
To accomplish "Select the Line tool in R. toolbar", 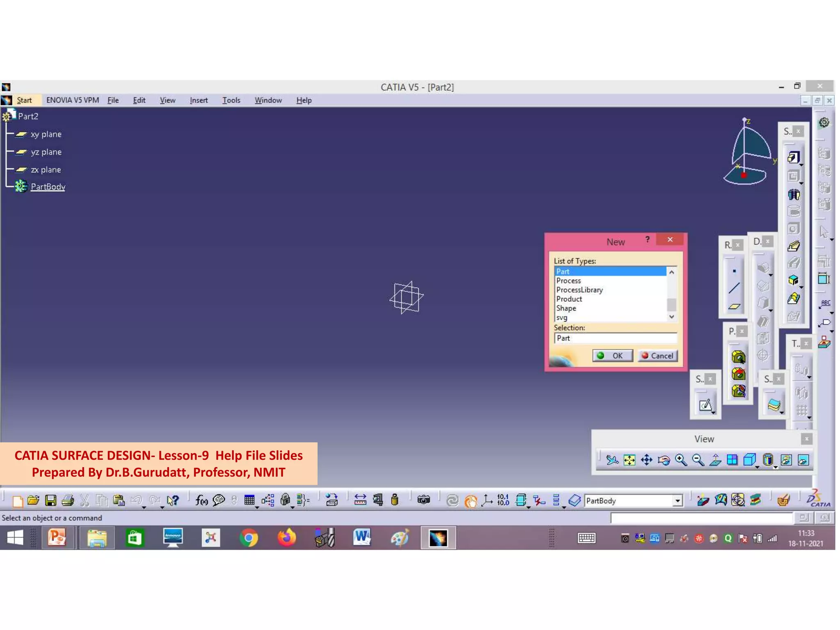I will 734,288.
